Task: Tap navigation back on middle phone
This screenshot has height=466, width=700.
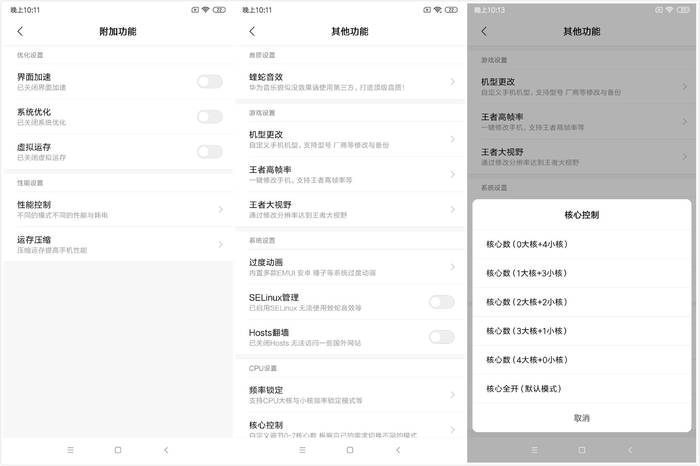Action: point(398,450)
